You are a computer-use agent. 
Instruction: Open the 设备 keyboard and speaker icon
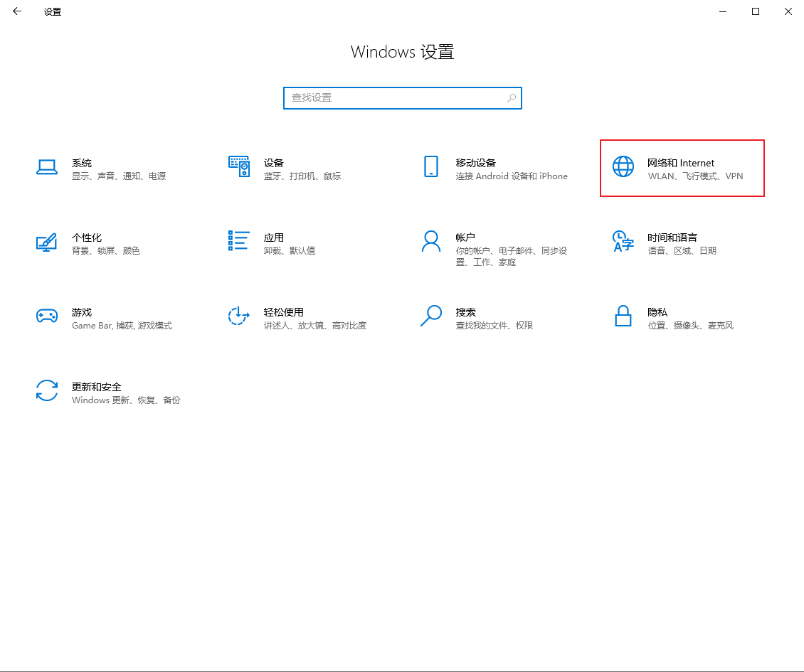pos(239,166)
